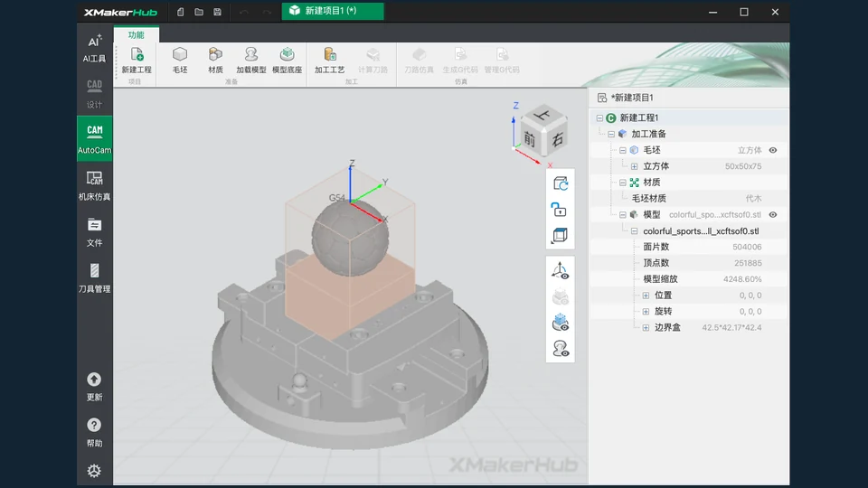Image resolution: width=868 pixels, height=488 pixels.
Task: Click 生成G代码 generate G-code
Action: [460, 61]
